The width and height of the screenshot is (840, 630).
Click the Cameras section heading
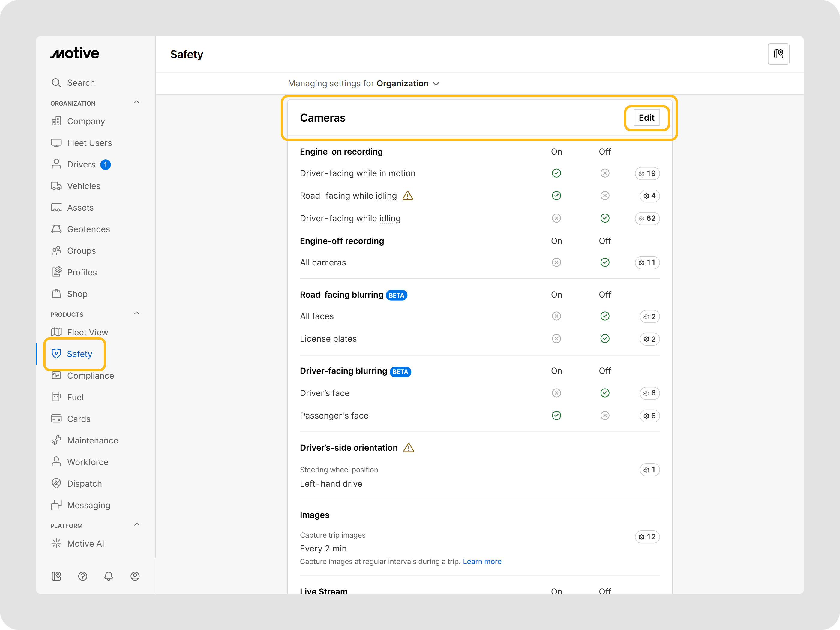tap(323, 118)
